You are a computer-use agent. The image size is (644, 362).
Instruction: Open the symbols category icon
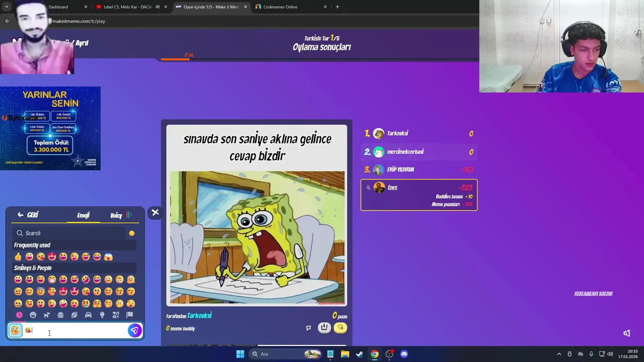click(x=116, y=315)
